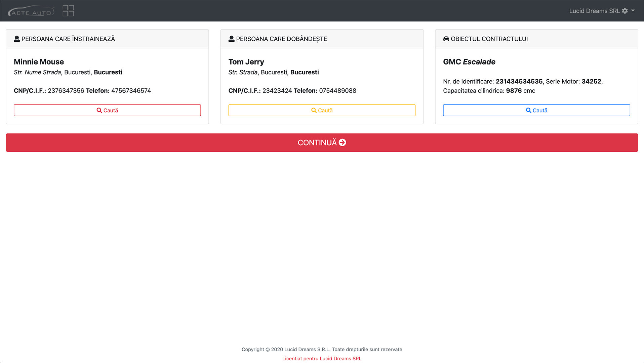Screen dimensions: 644x363
Task: Search vehicle with the blue Caută button
Action: (x=536, y=110)
